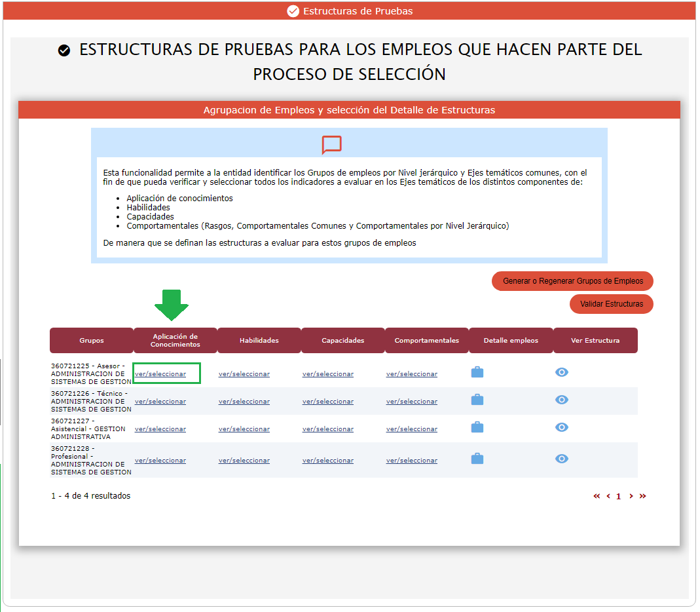Go to next page arrow

pos(631,496)
